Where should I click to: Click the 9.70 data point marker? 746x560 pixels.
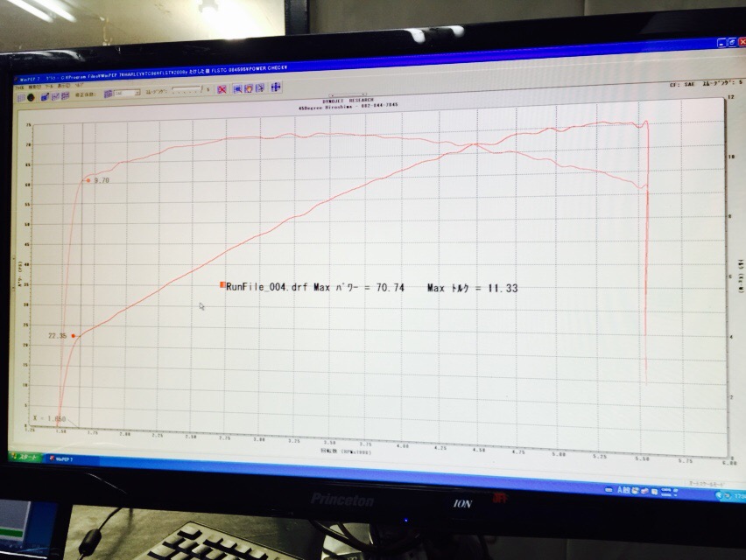(88, 180)
